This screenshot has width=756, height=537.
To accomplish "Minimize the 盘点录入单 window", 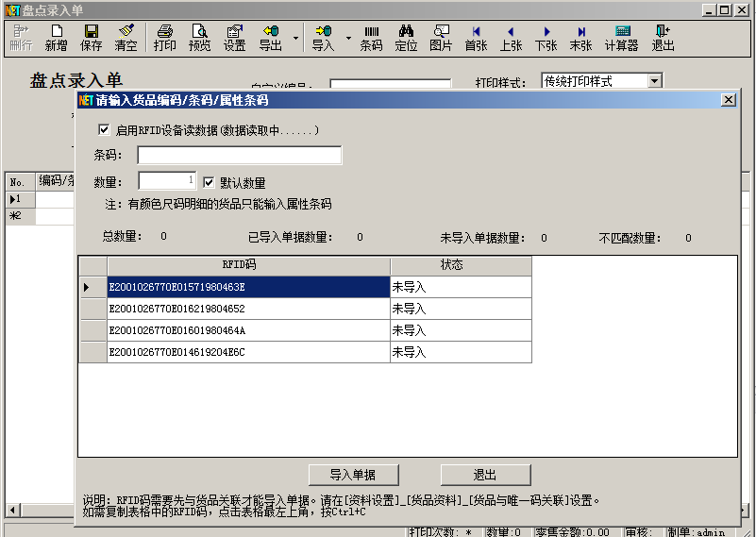I will click(x=708, y=9).
